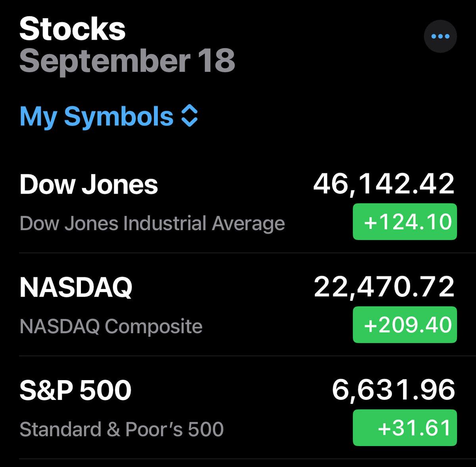Click the S&P 500 price 6,631.96
This screenshot has width=476, height=467.
point(393,390)
